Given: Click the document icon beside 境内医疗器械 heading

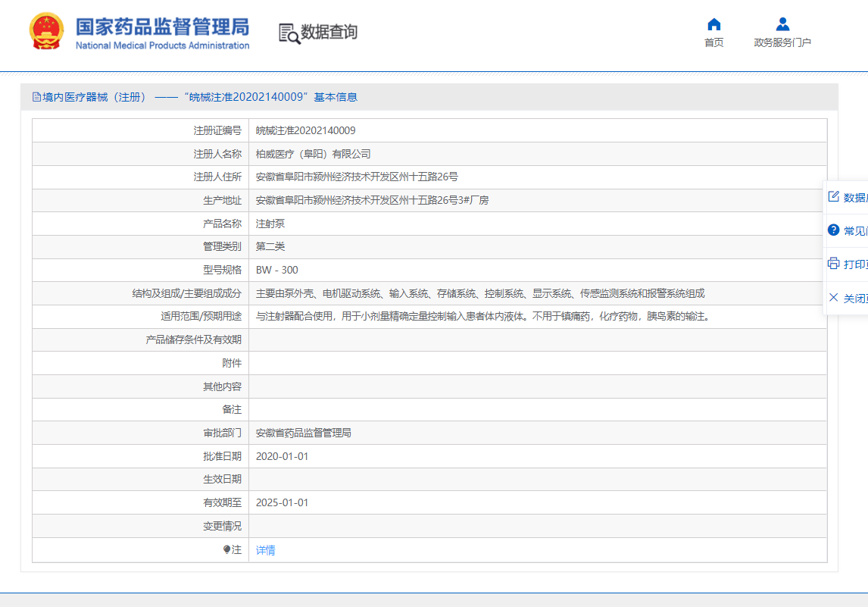Looking at the screenshot, I should pyautogui.click(x=36, y=97).
